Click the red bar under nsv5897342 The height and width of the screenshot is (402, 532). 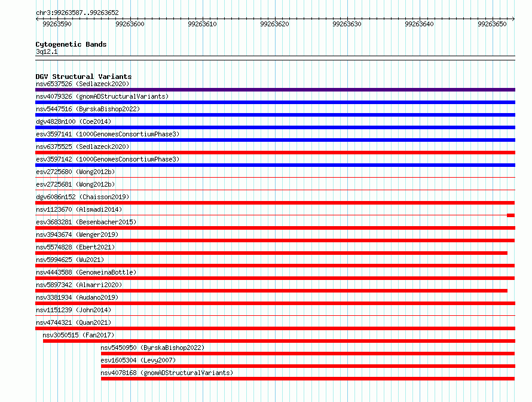[271, 291]
